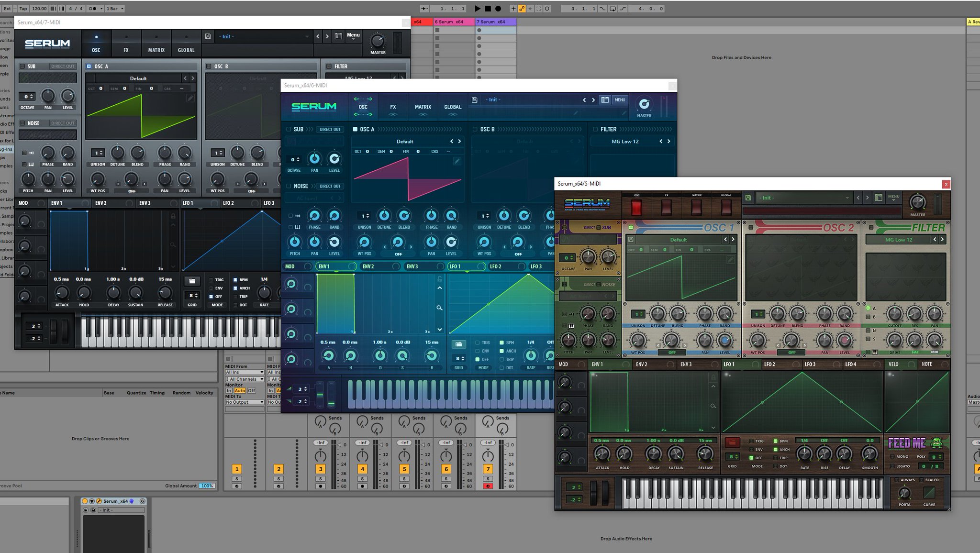This screenshot has width=980, height=553.
Task: Toggle the OSC 2 enable switch in Serum 5-MIDI window
Action: point(751,228)
